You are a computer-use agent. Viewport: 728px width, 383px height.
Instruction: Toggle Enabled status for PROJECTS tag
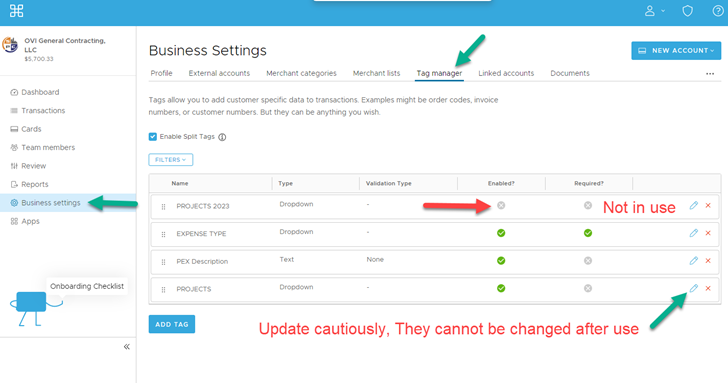click(x=501, y=288)
